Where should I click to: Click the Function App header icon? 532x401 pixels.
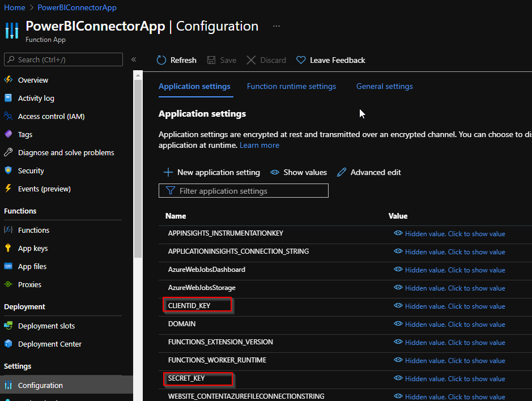[12, 31]
